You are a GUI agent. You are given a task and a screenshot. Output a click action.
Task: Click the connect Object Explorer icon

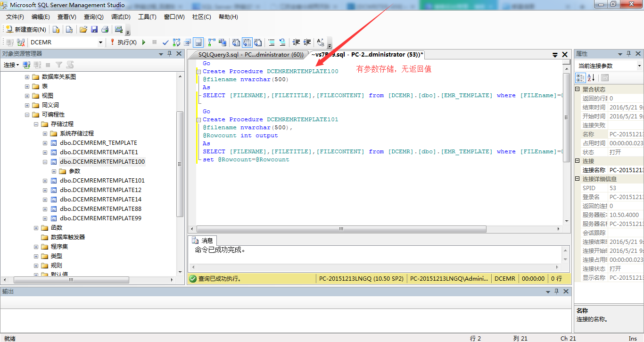pyautogui.click(x=26, y=65)
